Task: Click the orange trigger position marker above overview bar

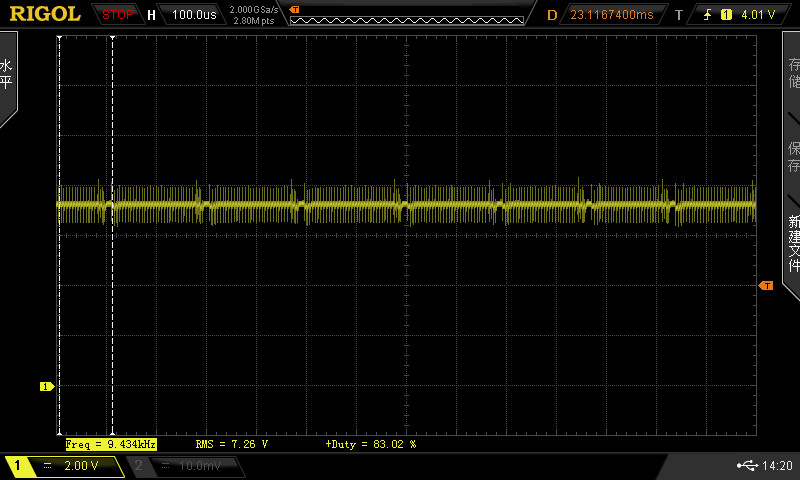Action: click(294, 9)
